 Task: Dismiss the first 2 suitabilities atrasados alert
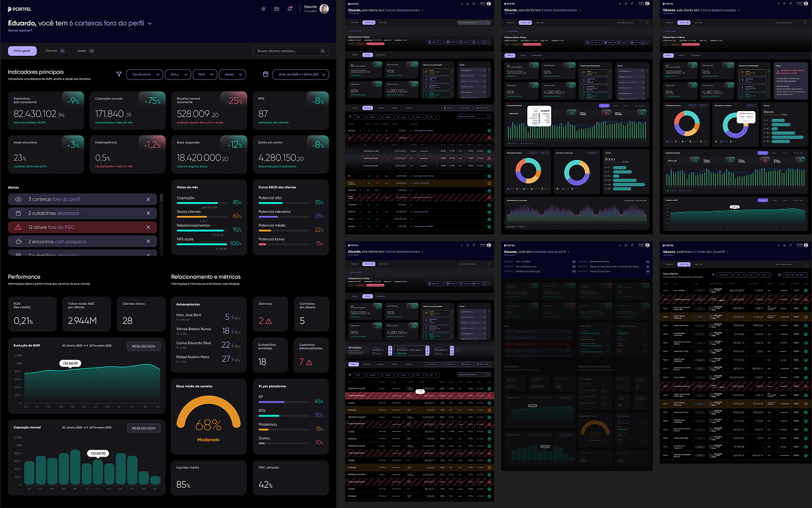[148, 213]
